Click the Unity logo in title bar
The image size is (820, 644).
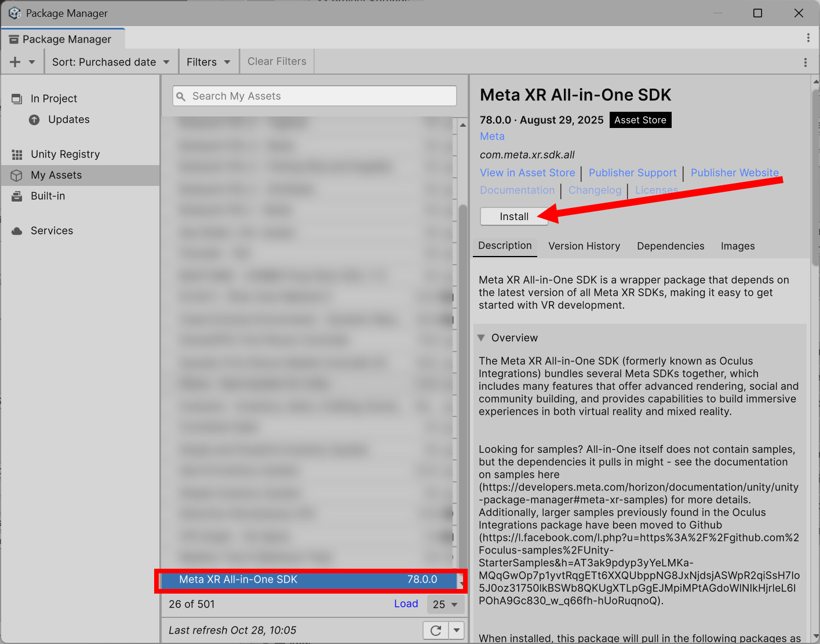click(x=14, y=13)
